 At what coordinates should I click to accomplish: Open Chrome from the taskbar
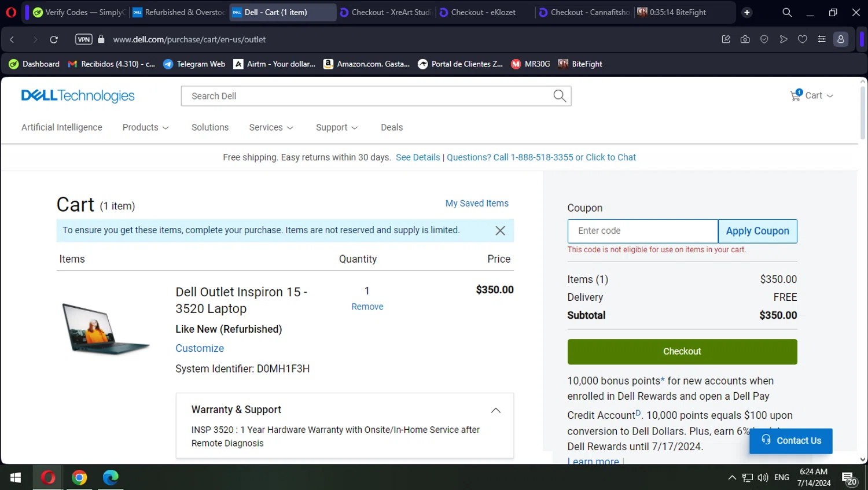[79, 477]
